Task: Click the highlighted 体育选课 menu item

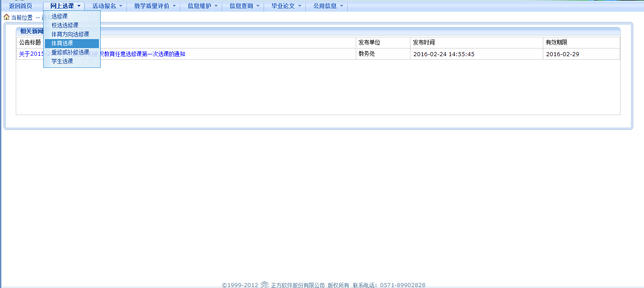Action: [x=63, y=43]
